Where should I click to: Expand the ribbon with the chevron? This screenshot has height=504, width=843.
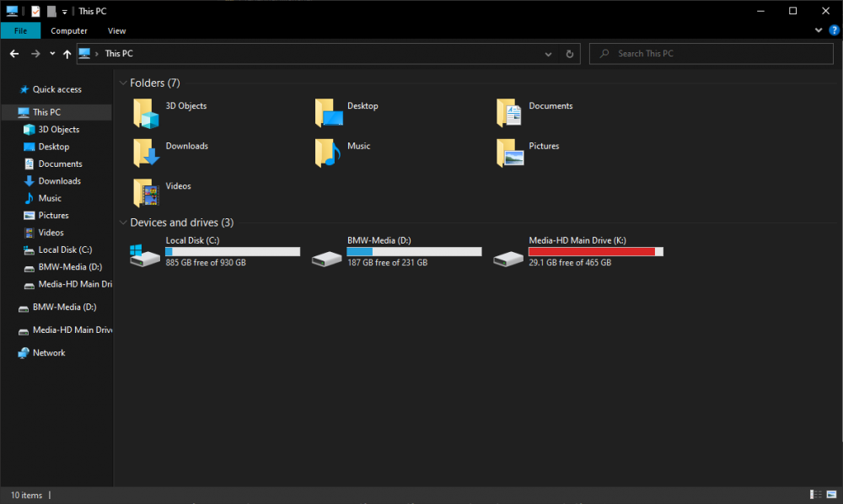click(819, 30)
